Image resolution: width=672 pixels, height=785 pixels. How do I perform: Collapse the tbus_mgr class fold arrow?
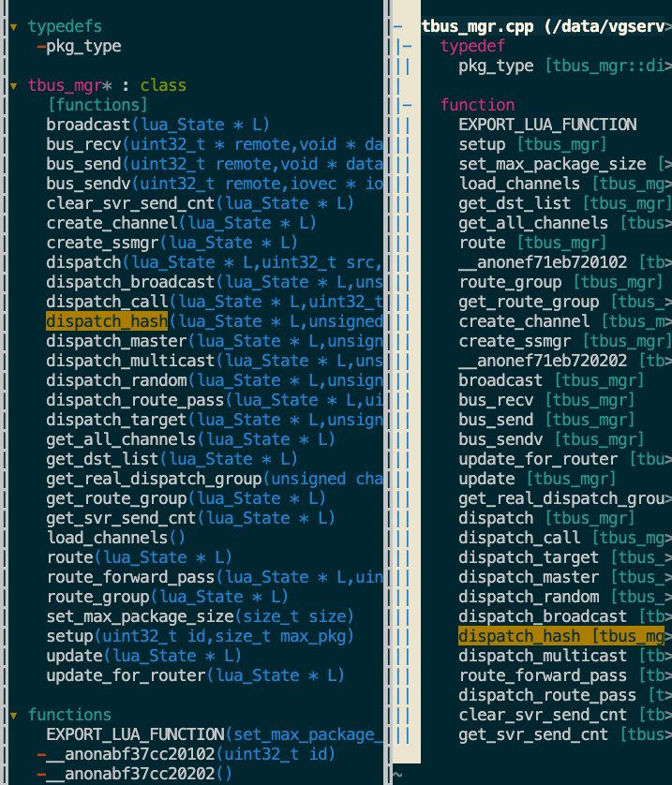point(13,86)
